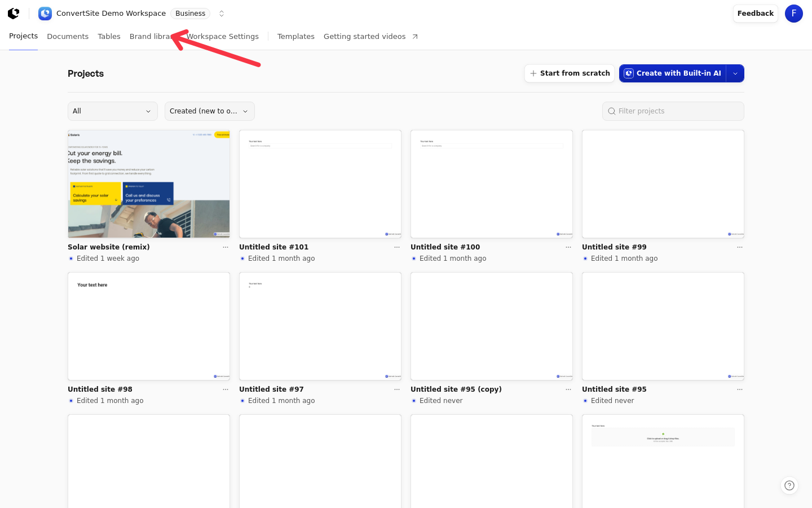This screenshot has width=812, height=508.
Task: Open more options for Untitled site #95
Action: (x=740, y=389)
